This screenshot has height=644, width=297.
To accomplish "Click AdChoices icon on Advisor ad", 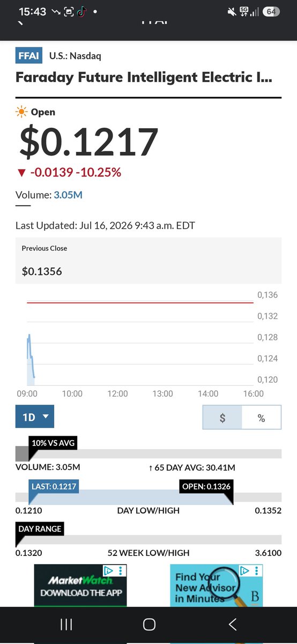I will tap(244, 570).
